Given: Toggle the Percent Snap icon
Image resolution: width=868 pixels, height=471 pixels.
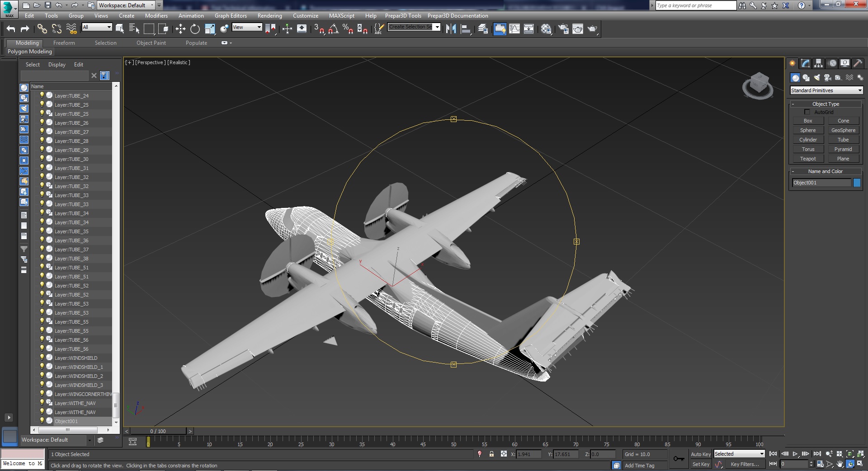Looking at the screenshot, I should [x=348, y=29].
